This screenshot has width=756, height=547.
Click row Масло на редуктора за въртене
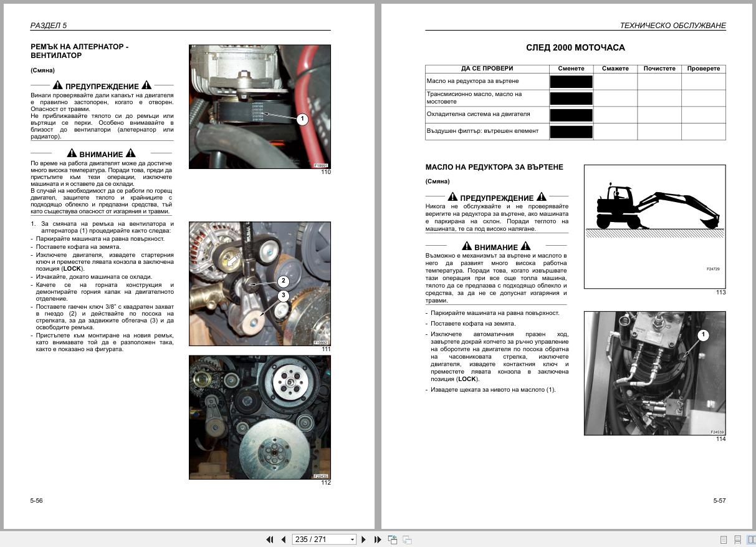(575, 81)
